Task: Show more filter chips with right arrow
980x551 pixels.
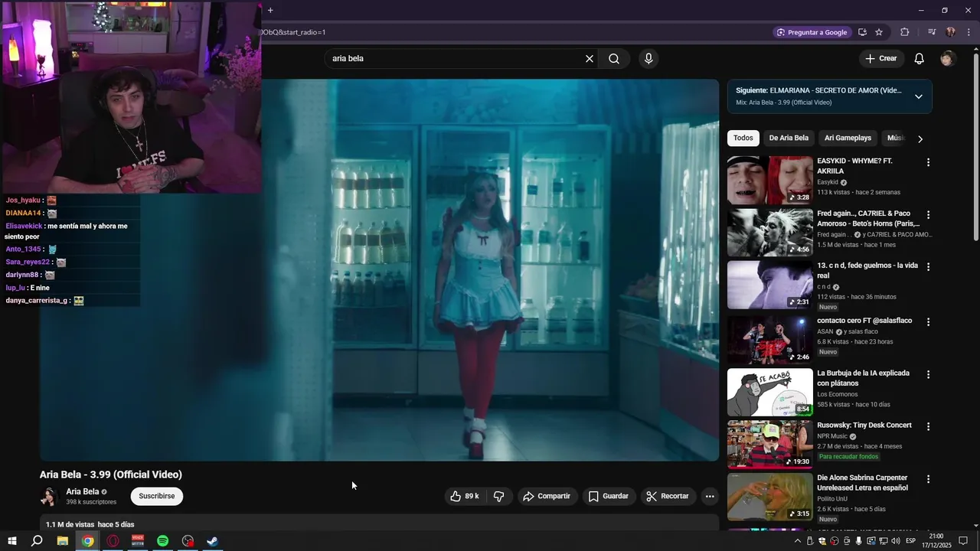Action: (x=920, y=139)
